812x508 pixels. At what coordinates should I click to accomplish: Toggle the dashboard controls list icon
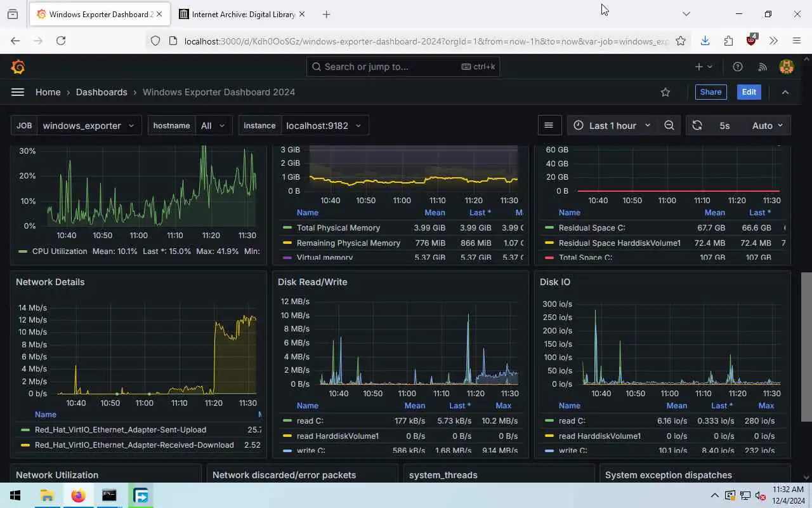pyautogui.click(x=549, y=126)
